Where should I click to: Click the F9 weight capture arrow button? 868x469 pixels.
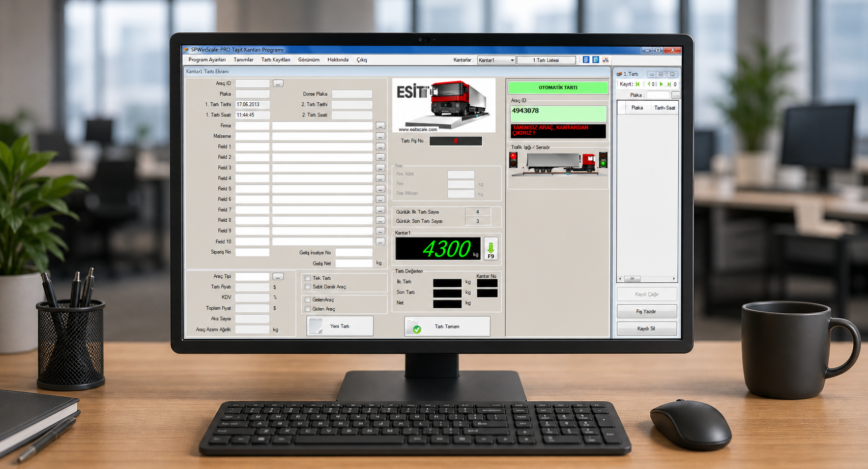point(490,249)
